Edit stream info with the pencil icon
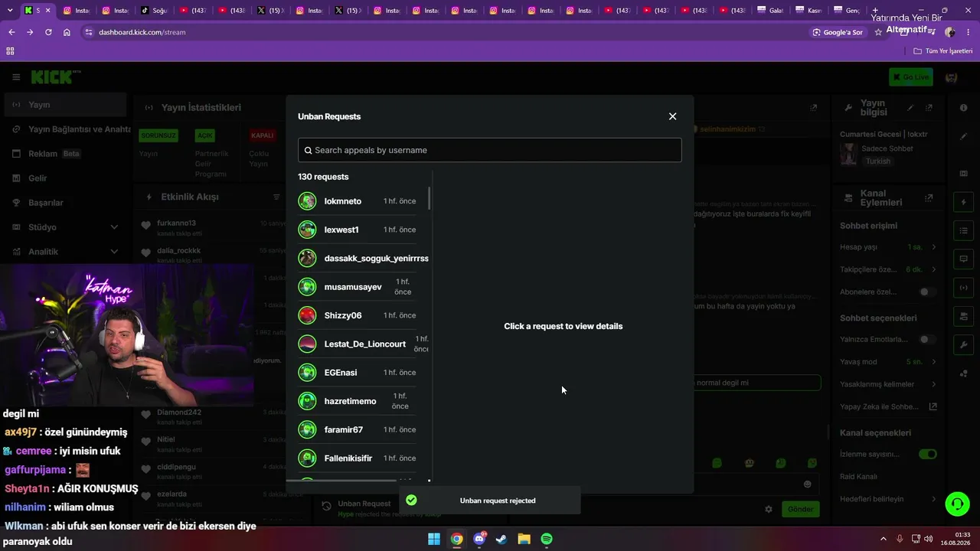 pos(910,108)
